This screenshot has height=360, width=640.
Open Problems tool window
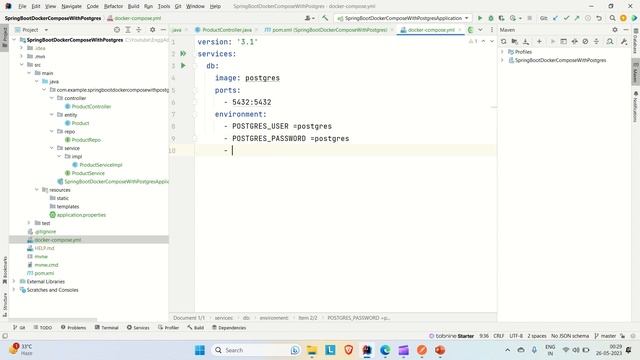(73, 327)
